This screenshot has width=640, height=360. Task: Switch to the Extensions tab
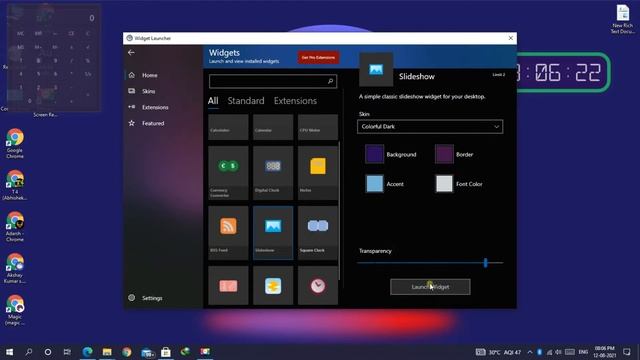pyautogui.click(x=295, y=101)
